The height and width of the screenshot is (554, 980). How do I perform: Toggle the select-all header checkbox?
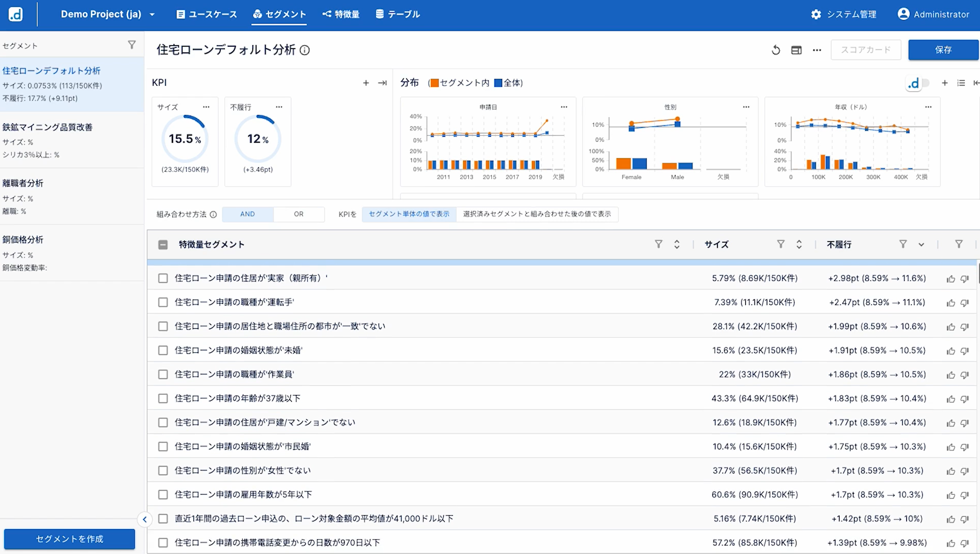point(163,245)
